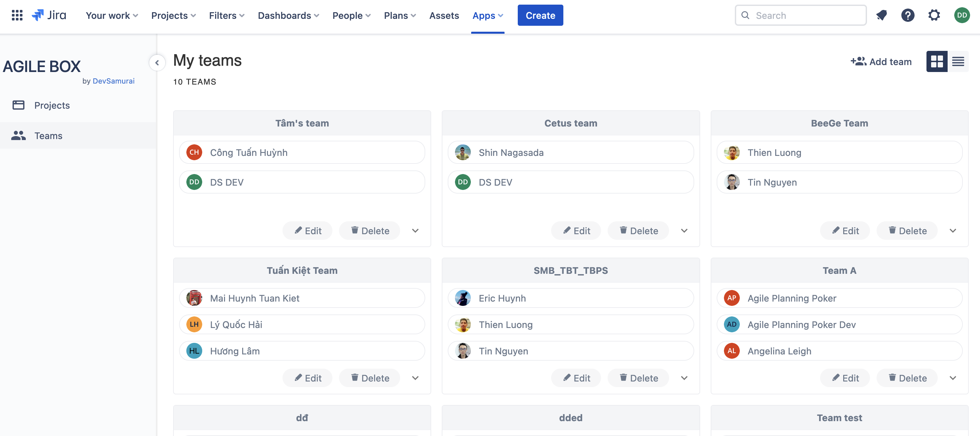Click Add team button
The width and height of the screenshot is (980, 436).
coord(881,61)
